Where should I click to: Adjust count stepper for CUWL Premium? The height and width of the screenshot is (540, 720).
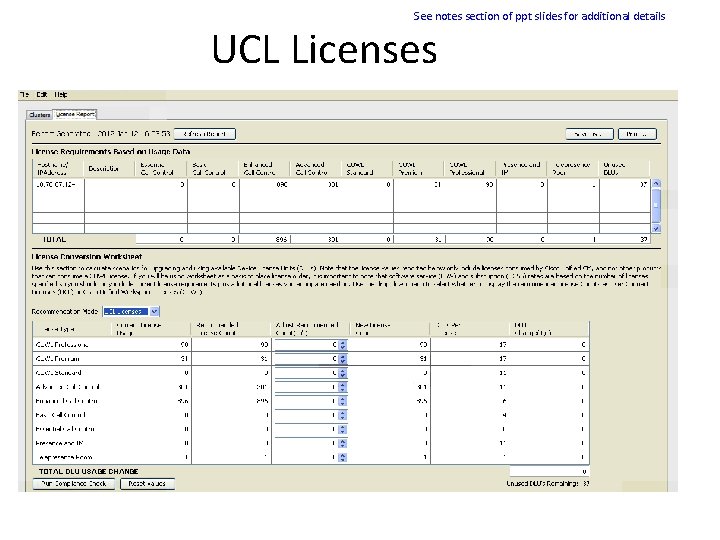343,359
